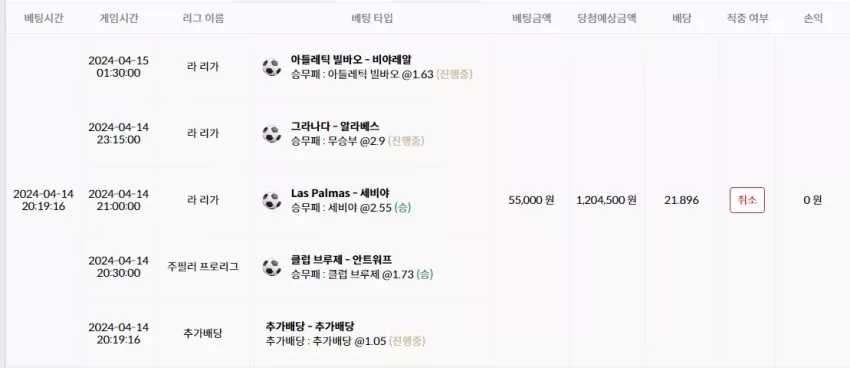This screenshot has height=368, width=850.
Task: Click the 베팅금액 column header
Action: tap(531, 18)
